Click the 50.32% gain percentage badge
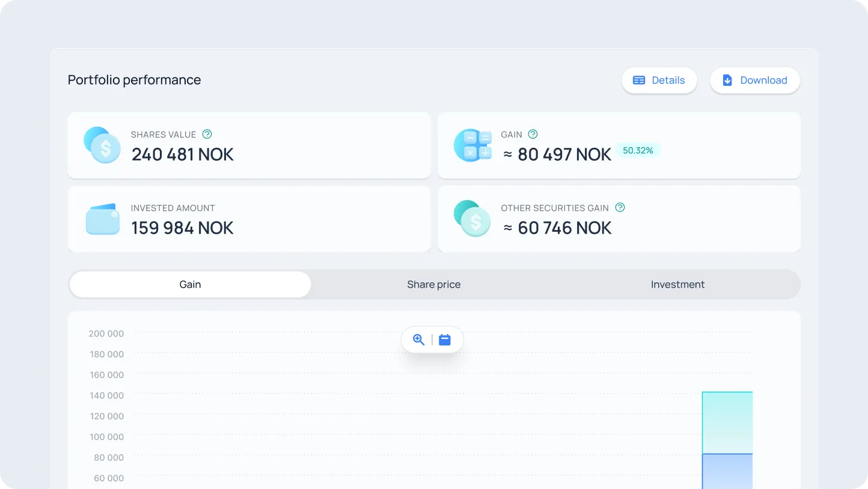Viewport: 868px width, 489px height. [x=638, y=150]
